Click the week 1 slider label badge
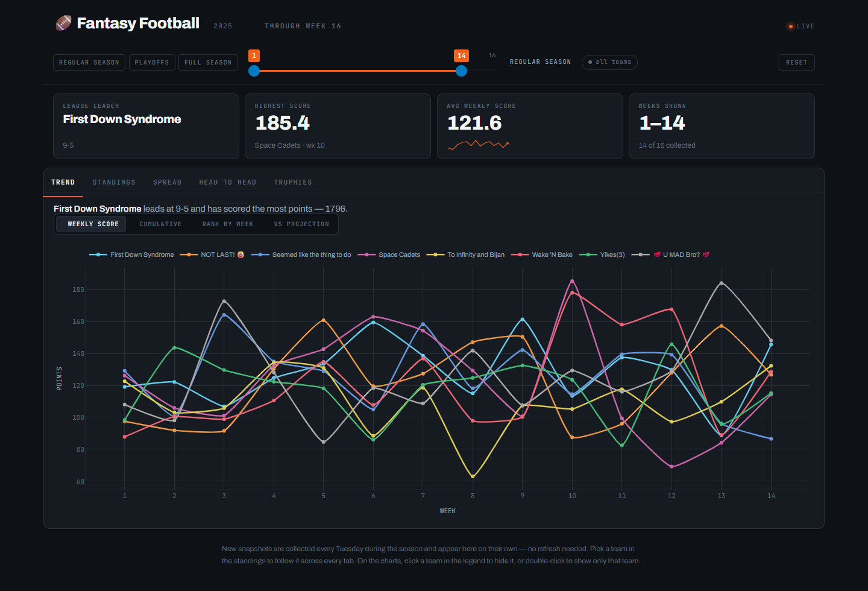This screenshot has height=591, width=868. [254, 55]
